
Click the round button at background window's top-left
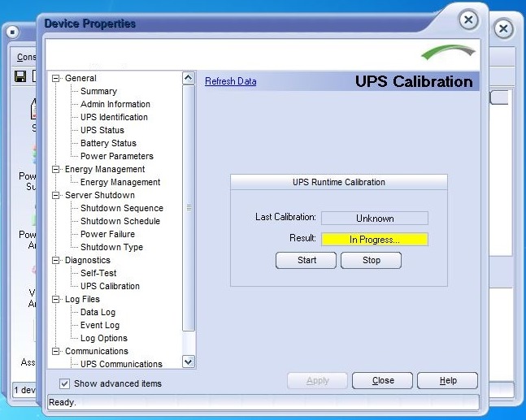click(x=13, y=32)
